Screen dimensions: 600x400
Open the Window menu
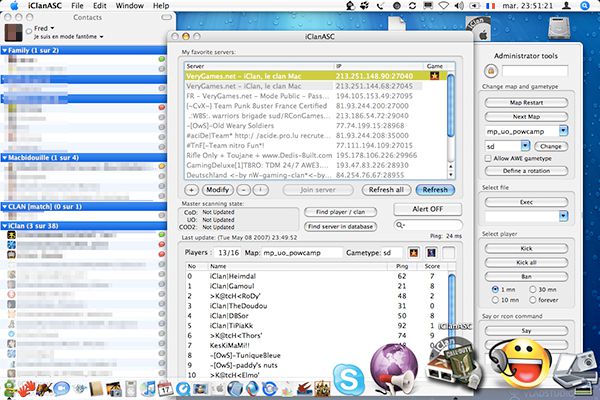(130, 6)
